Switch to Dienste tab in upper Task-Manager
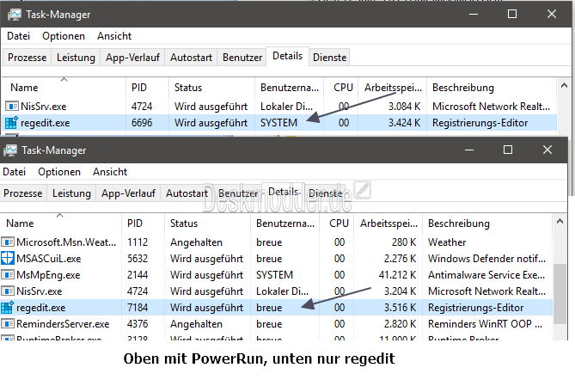Image resolution: width=575 pixels, height=392 pixels. (x=330, y=58)
